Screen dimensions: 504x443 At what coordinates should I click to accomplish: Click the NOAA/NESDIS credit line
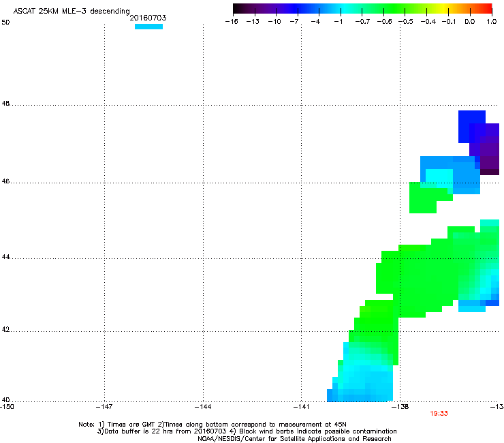pyautogui.click(x=294, y=439)
